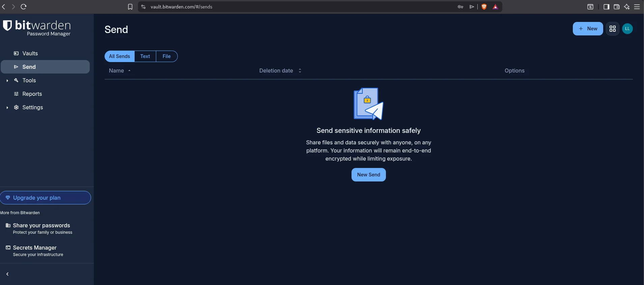The image size is (644, 285).
Task: Click 'Send sensitive information safely' heading
Action: pyautogui.click(x=368, y=131)
